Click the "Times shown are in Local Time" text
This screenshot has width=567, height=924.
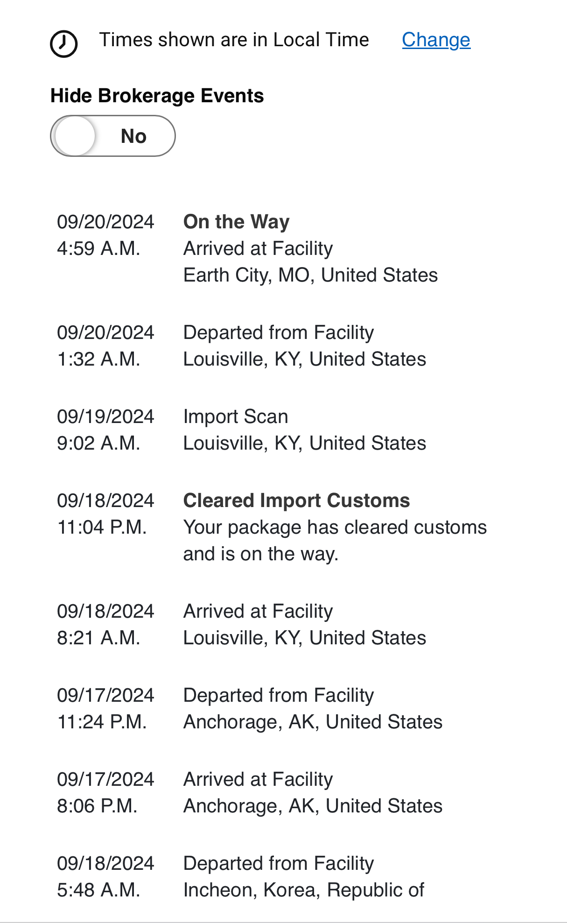234,40
